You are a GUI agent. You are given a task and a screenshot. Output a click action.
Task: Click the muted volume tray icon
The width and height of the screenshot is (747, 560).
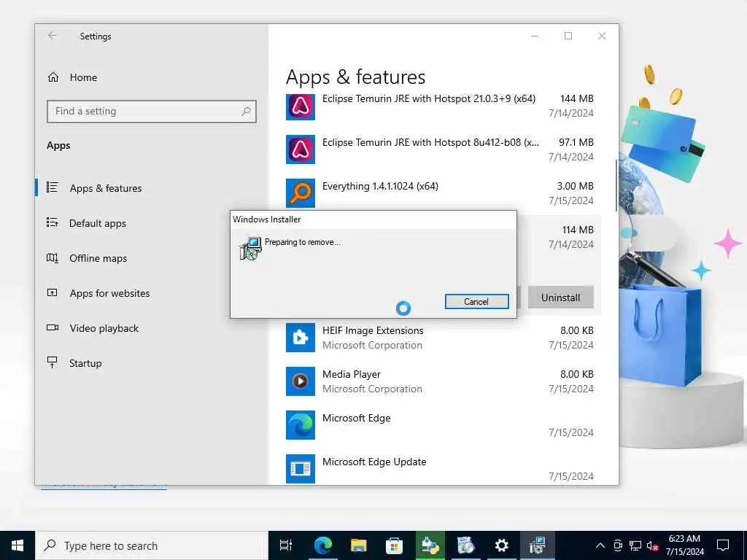point(653,545)
